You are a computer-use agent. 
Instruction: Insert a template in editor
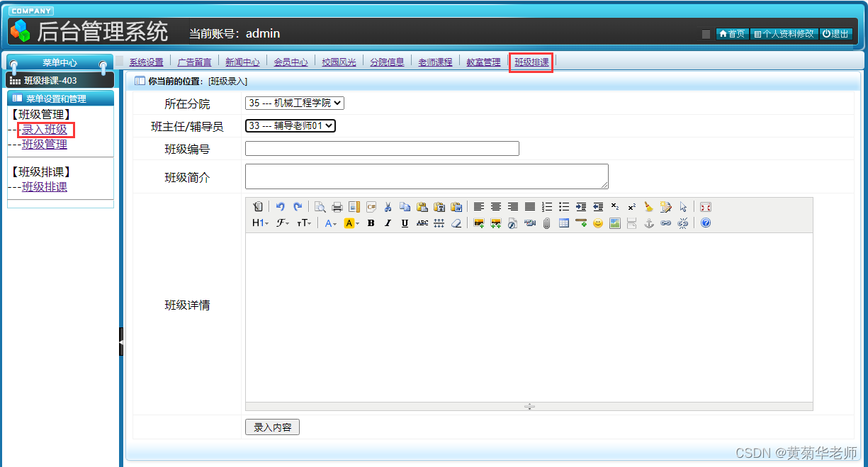(354, 207)
